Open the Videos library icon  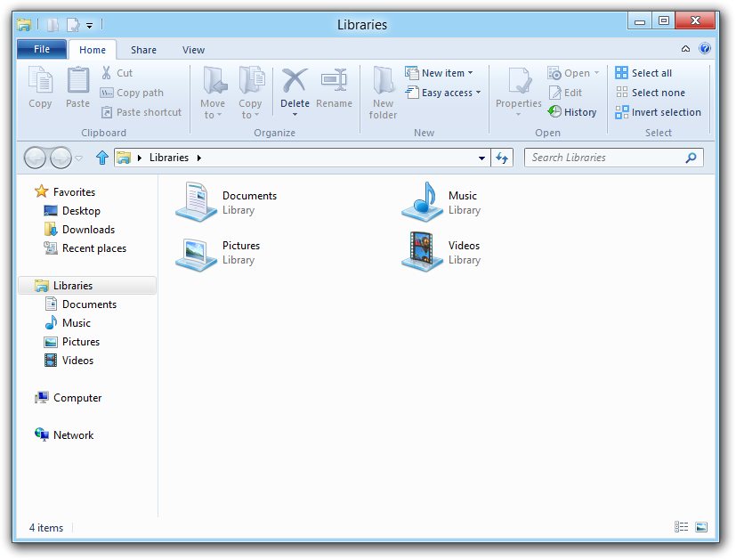tap(423, 252)
